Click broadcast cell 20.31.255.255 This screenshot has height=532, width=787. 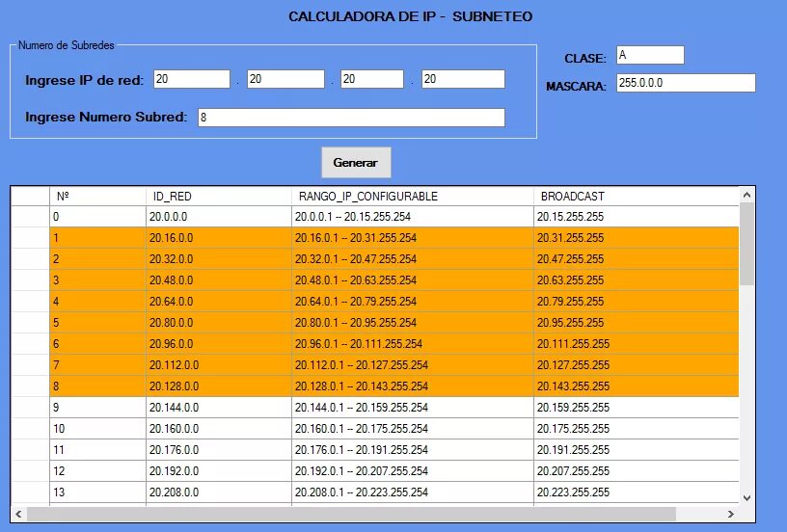(x=637, y=238)
